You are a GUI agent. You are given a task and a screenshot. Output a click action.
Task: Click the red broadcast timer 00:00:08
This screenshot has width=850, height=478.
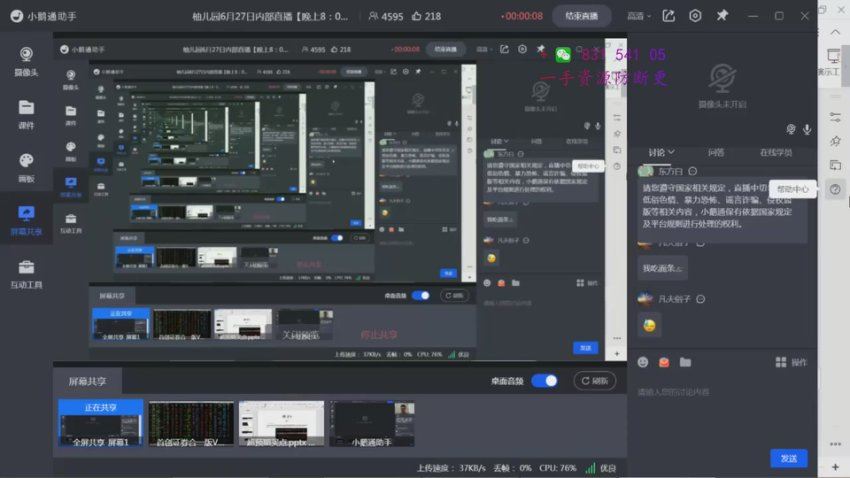click(521, 16)
